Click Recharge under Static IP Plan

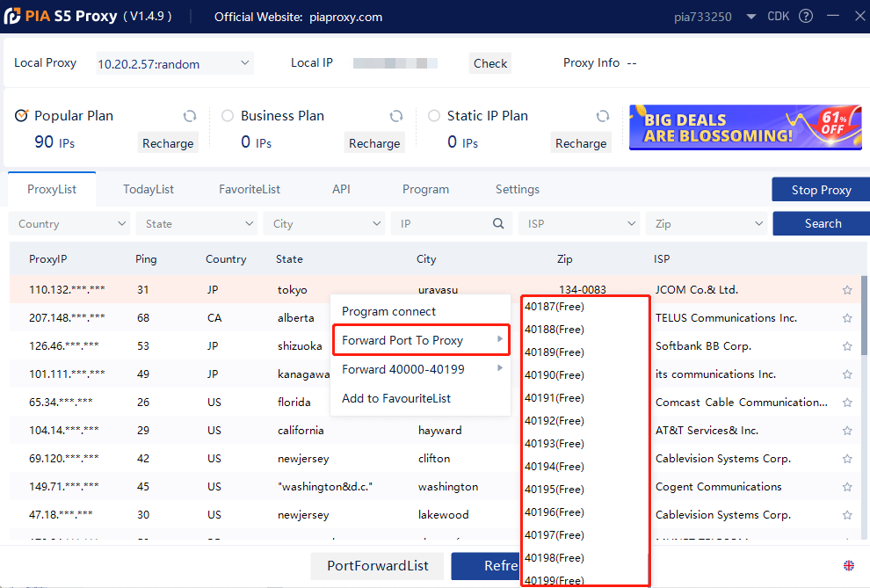coord(580,143)
